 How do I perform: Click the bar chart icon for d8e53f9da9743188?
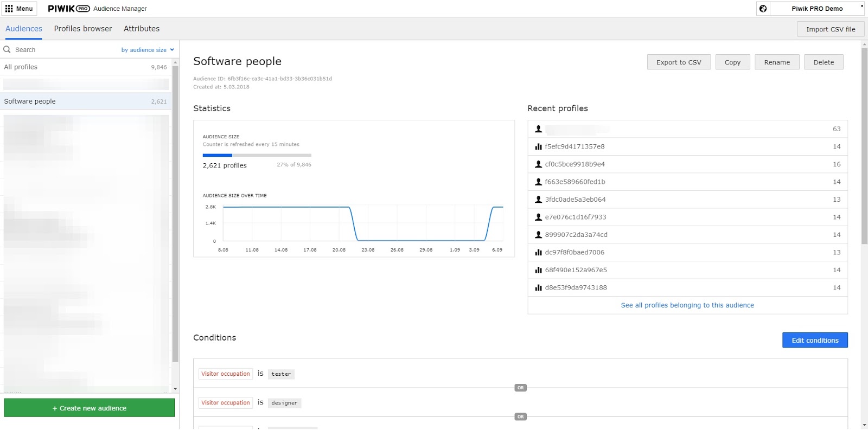pos(538,287)
